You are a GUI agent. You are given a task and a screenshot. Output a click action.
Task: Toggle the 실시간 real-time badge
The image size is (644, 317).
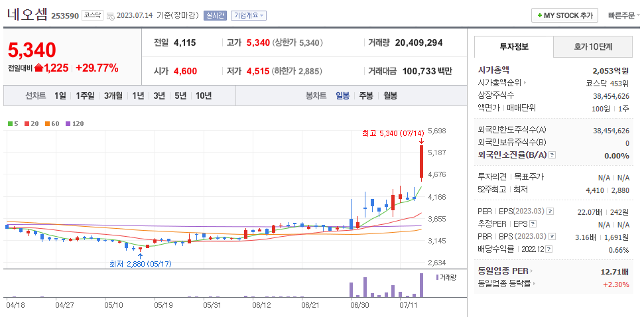[215, 16]
